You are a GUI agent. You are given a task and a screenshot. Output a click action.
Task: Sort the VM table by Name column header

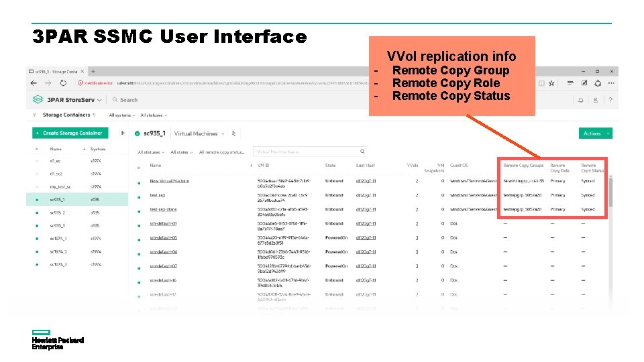pos(155,166)
